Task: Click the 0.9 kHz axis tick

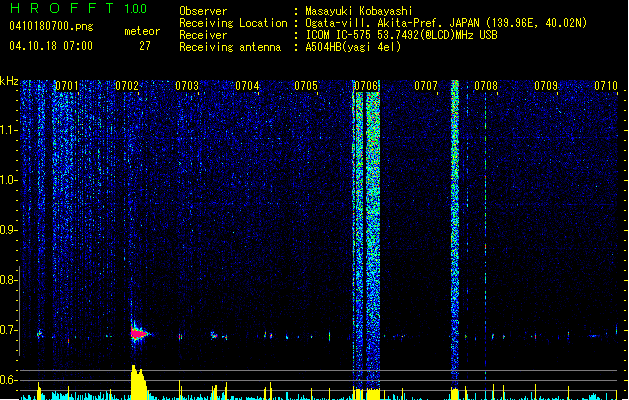Action: tap(8, 230)
